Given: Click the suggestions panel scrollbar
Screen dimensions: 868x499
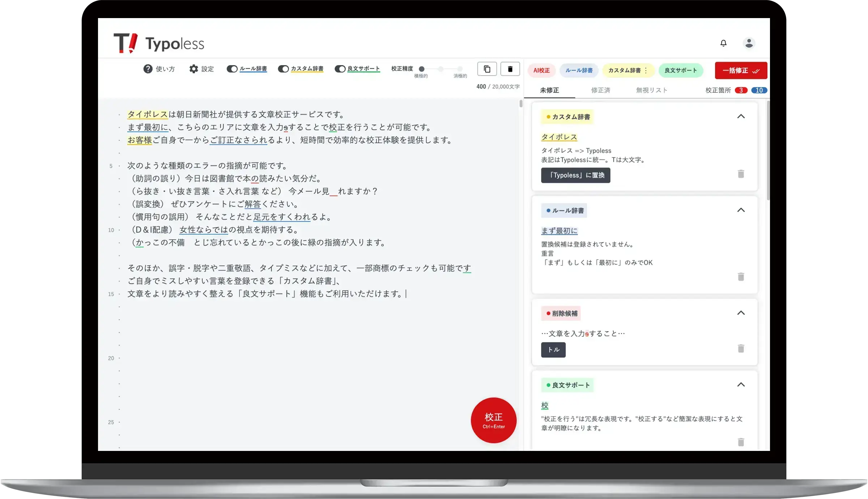Looking at the screenshot, I should (768, 150).
